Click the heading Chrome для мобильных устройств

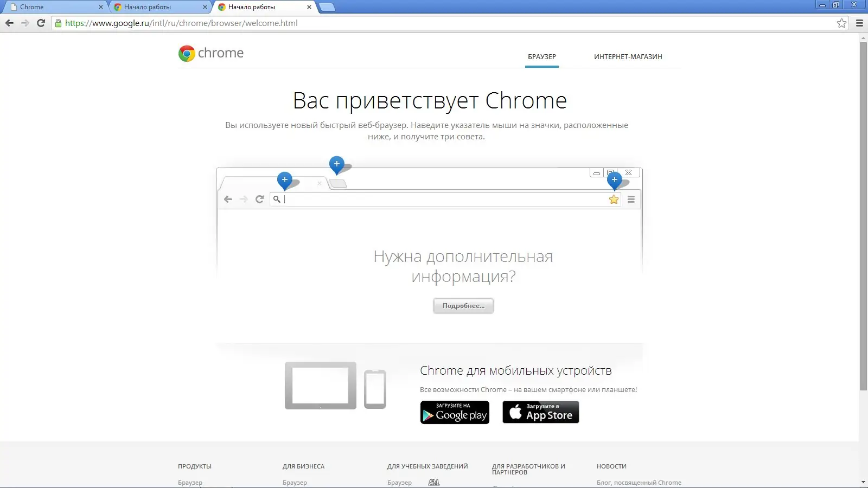point(516,371)
